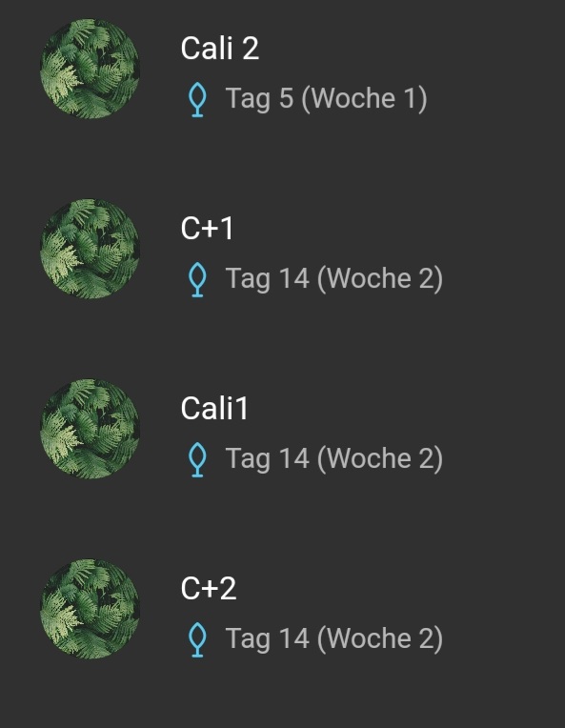Open the Cali1 plant avatar
The height and width of the screenshot is (728, 565).
coord(91,429)
